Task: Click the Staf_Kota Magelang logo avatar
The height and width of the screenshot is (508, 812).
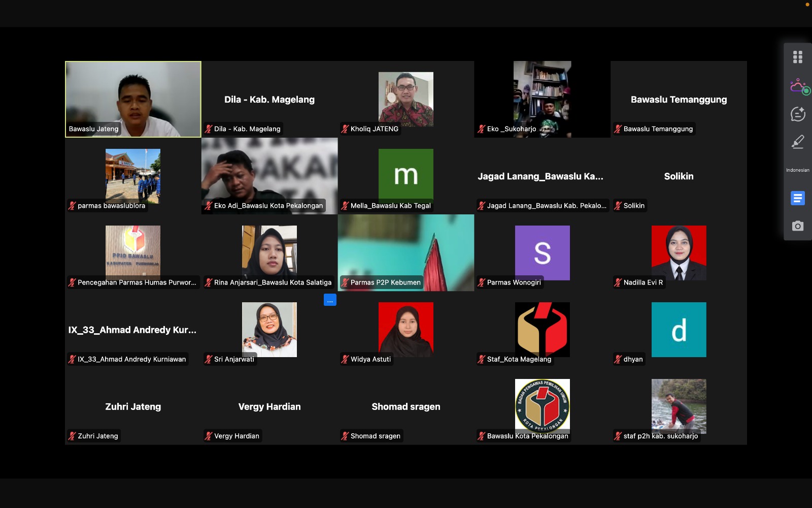Action: [542, 329]
